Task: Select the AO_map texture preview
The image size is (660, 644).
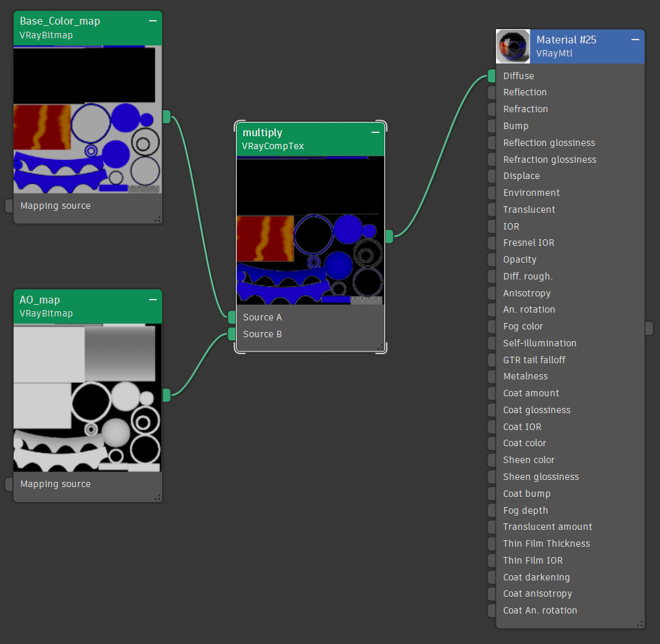Action: point(87,398)
